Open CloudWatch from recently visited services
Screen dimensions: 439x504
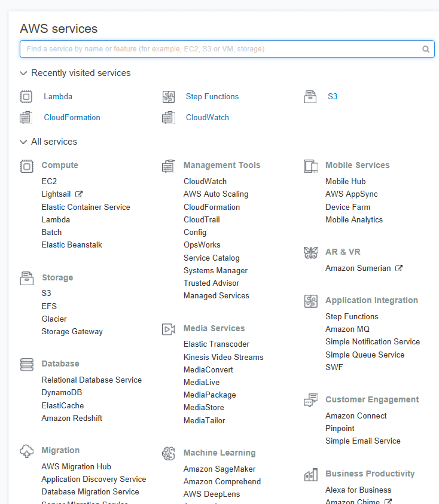208,117
